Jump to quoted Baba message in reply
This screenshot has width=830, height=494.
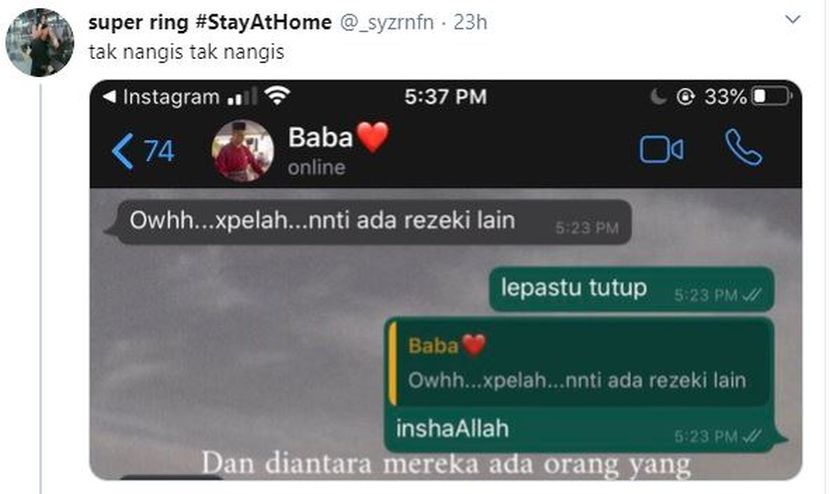578,363
